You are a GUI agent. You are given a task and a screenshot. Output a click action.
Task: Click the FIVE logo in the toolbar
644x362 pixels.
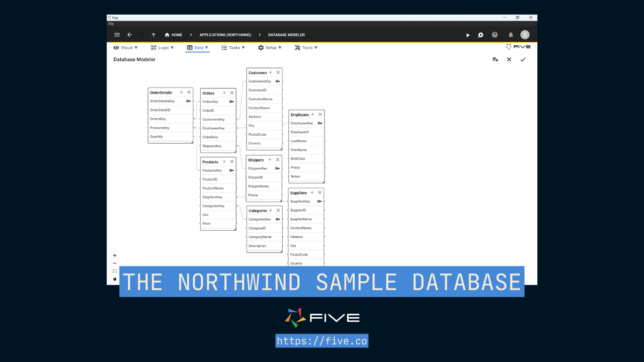tap(518, 47)
